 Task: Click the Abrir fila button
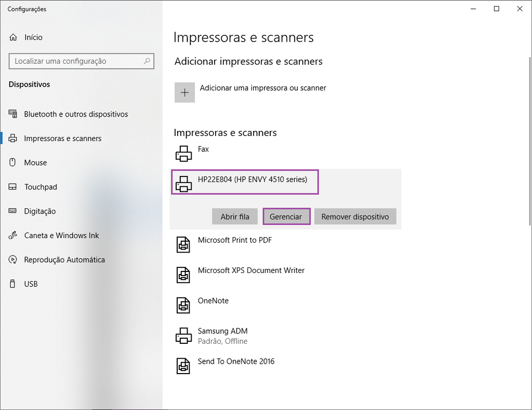click(x=235, y=217)
